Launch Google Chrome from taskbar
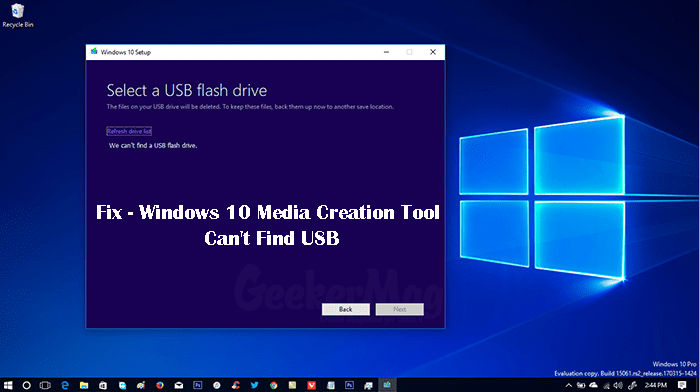The image size is (700, 392). 274,385
